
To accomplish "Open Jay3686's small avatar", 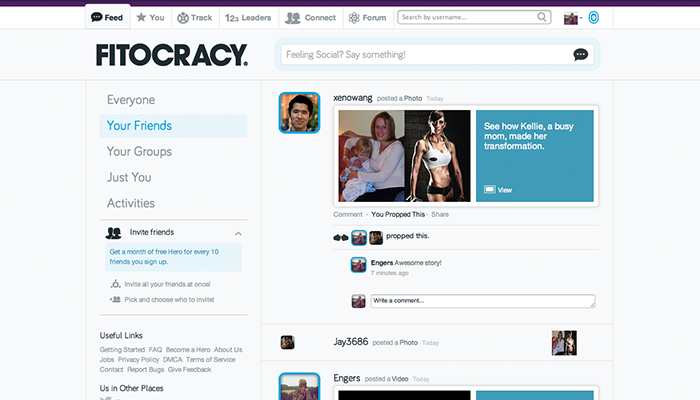I will 288,342.
